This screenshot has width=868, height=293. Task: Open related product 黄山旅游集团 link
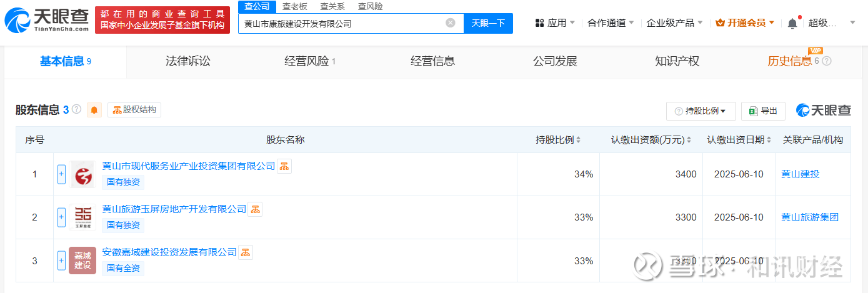click(810, 217)
